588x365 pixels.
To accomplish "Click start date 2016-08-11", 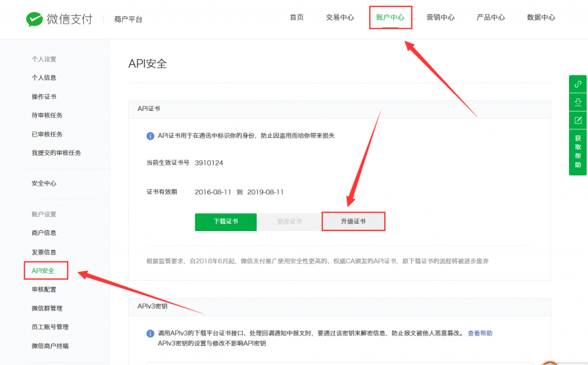I will (x=213, y=192).
